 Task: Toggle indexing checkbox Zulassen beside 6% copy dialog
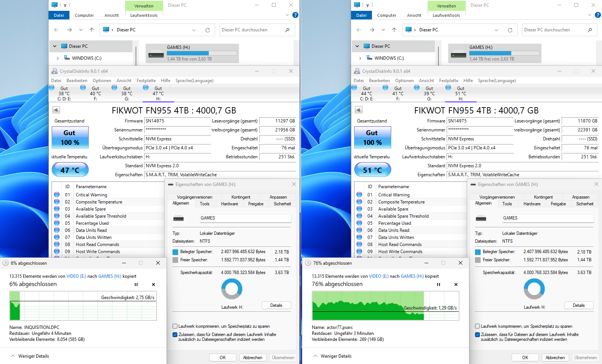click(175, 335)
